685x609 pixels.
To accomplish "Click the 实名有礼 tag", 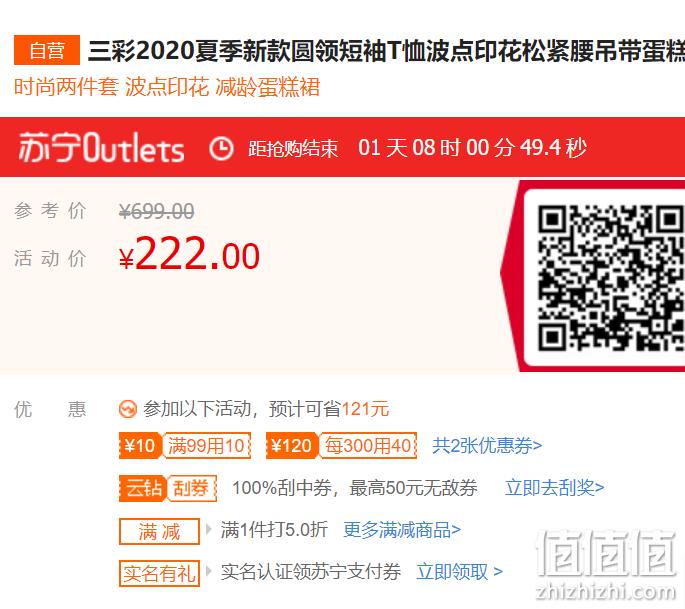I will 159,573.
